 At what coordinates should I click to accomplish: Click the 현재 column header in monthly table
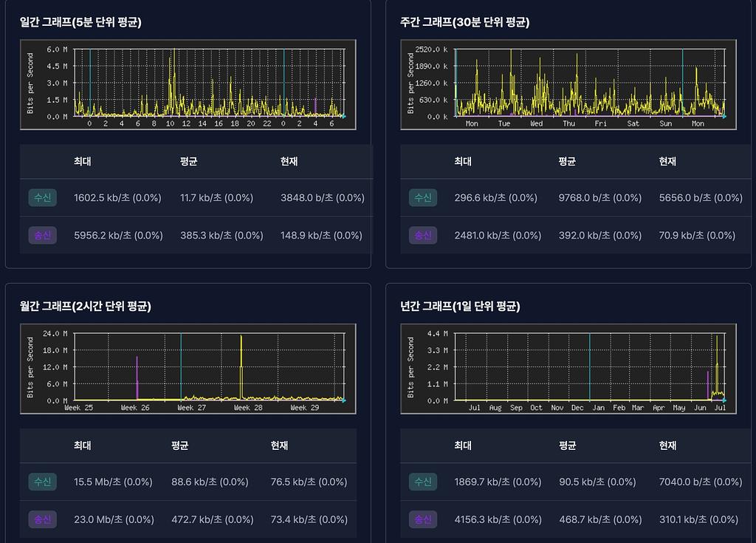point(279,445)
